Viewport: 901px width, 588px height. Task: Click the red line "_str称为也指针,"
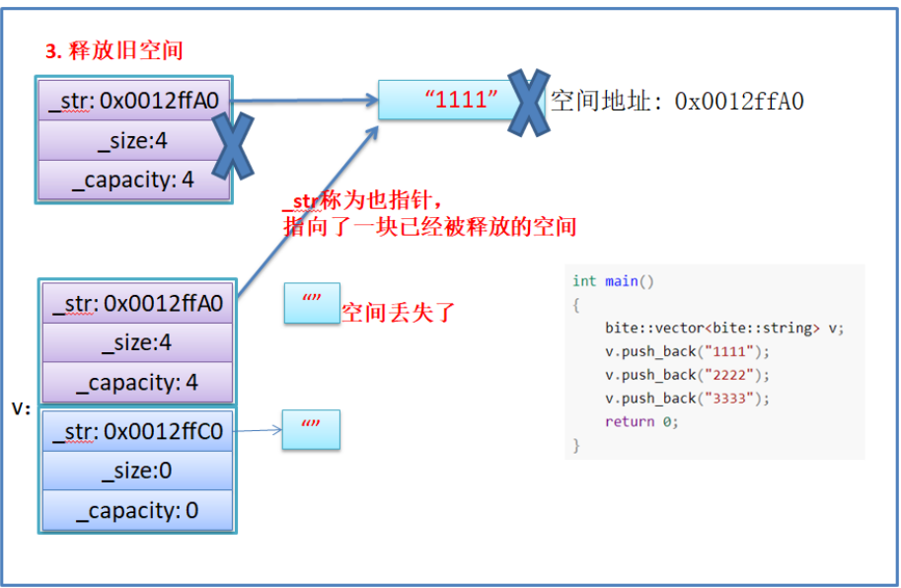(362, 200)
